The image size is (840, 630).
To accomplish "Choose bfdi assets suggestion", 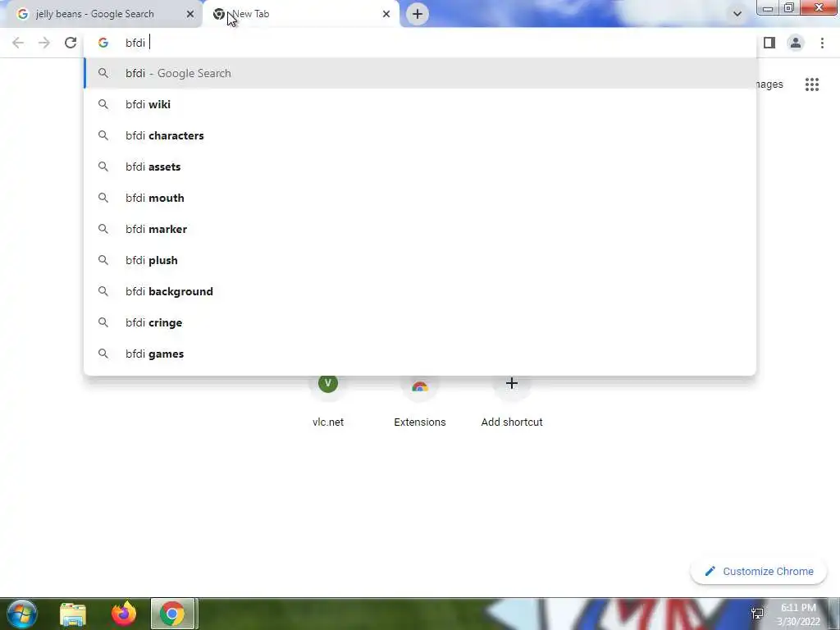I will (421, 167).
